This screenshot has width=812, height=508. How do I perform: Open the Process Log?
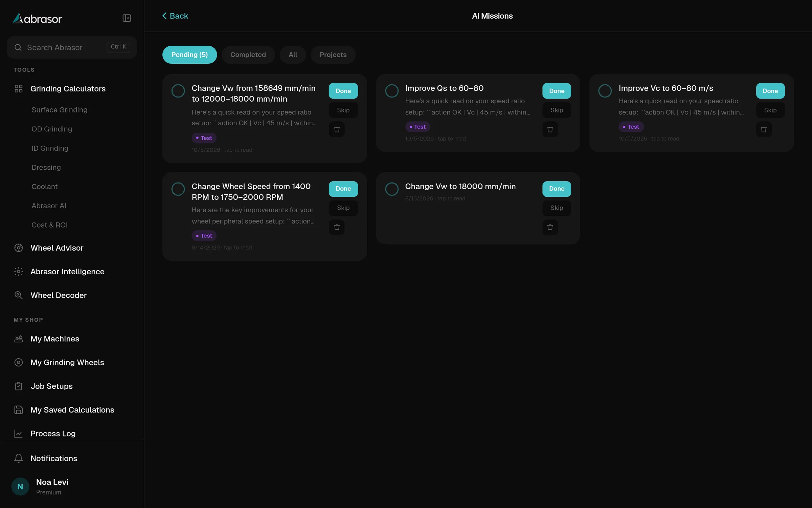(72, 433)
